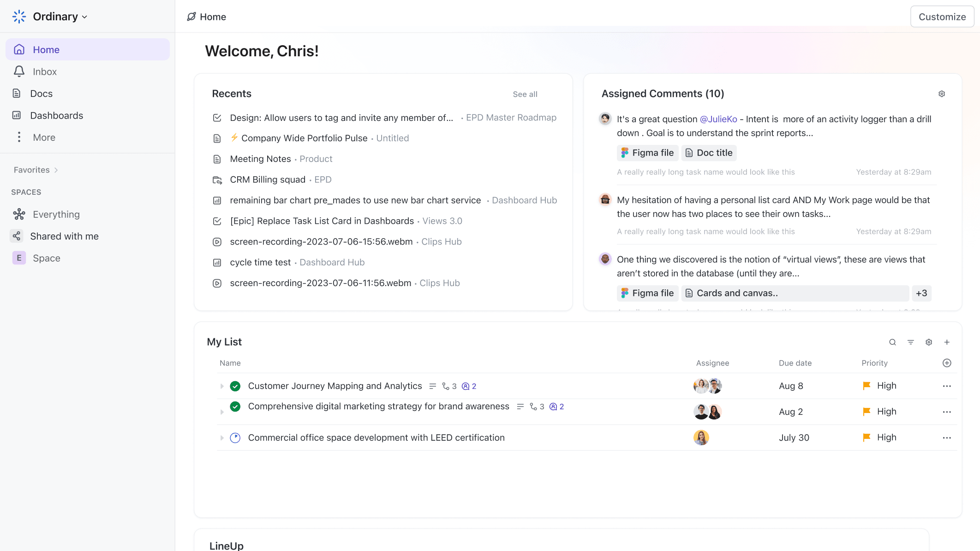Open My List settings gear icon
The image size is (980, 551).
click(929, 342)
